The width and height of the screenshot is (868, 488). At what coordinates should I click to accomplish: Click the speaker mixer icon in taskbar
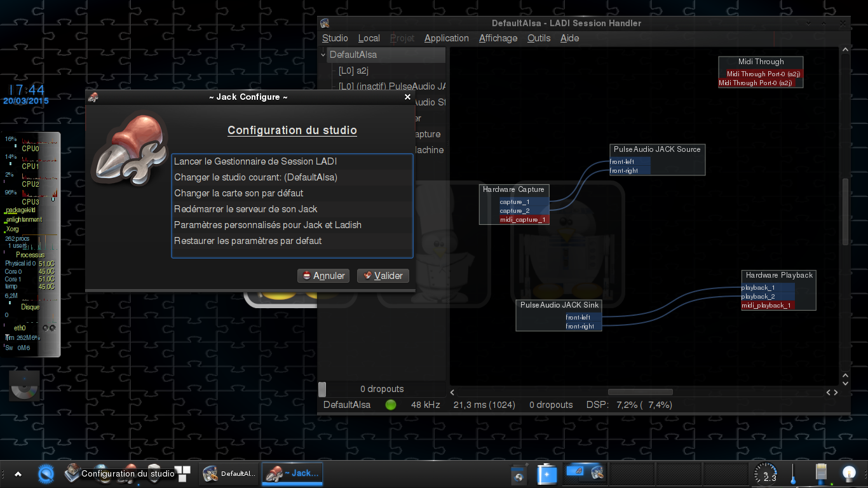click(519, 474)
